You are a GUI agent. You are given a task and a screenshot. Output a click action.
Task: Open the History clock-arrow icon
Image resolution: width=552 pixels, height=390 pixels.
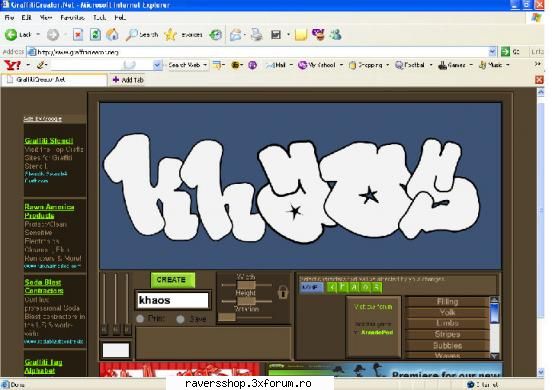point(215,34)
